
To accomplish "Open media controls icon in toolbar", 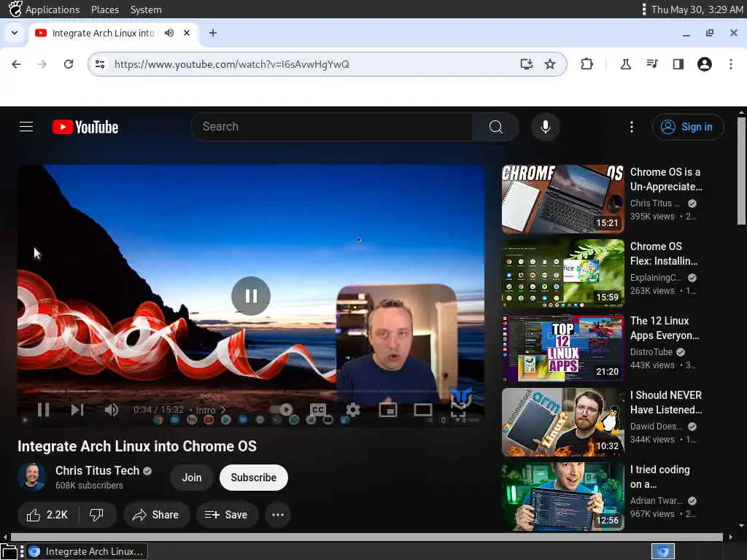I will [652, 64].
